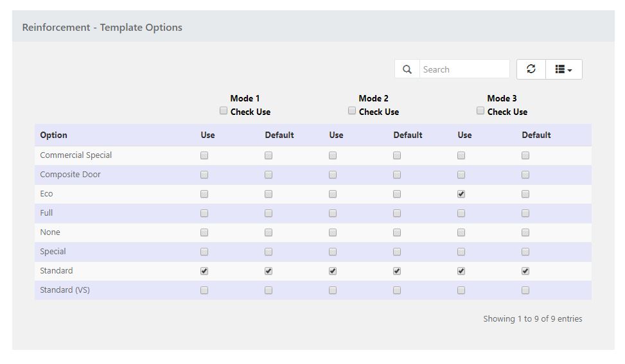Click into the Search input field
625x364 pixels.
pyautogui.click(x=464, y=69)
